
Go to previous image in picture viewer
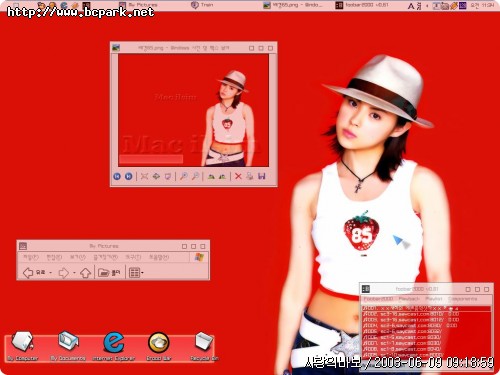click(117, 176)
